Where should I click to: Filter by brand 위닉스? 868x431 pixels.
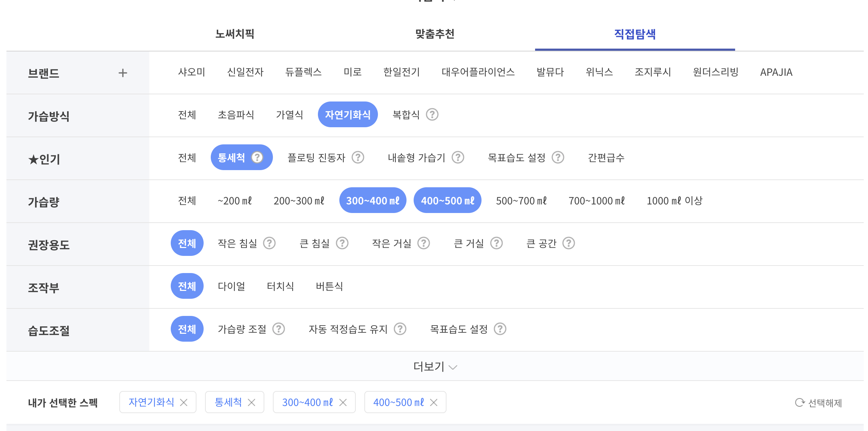[x=599, y=72]
